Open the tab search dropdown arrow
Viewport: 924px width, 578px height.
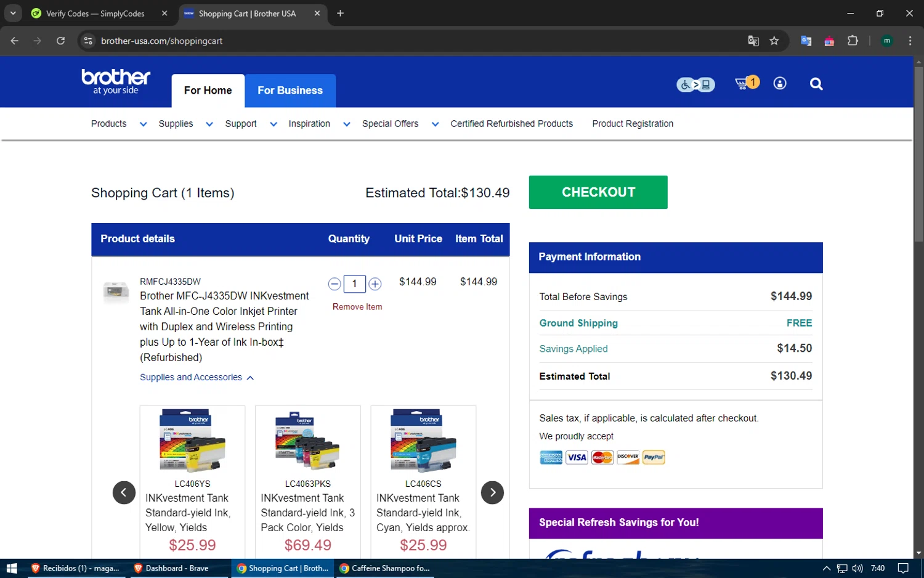pos(13,13)
